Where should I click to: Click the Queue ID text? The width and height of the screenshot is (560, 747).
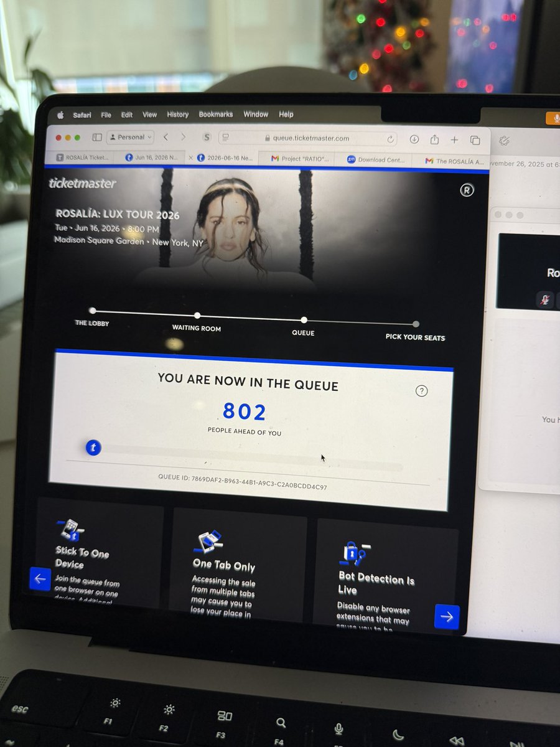tap(243, 482)
